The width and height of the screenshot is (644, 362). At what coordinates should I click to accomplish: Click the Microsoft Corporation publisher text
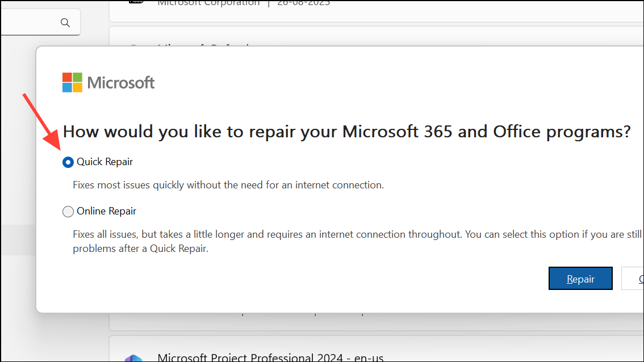(208, 3)
